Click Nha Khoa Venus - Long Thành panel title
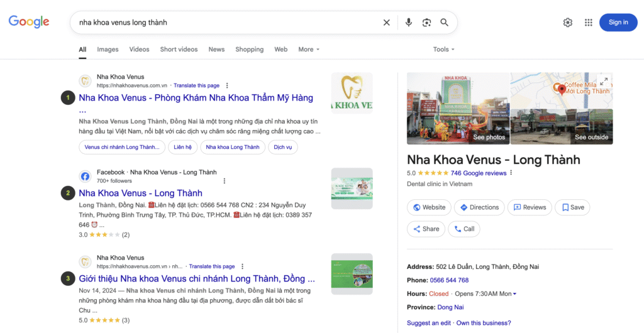The image size is (644, 333). 493,160
